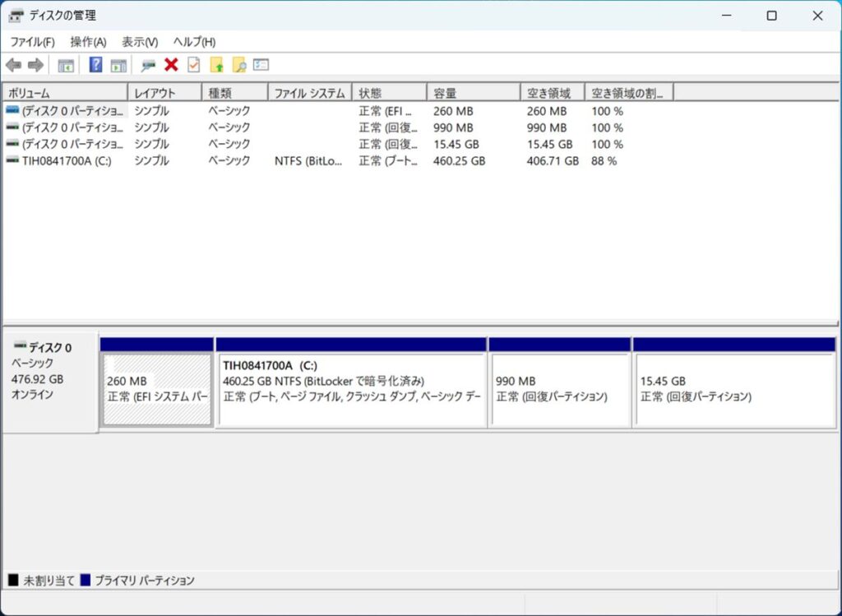This screenshot has height=616, width=842.
Task: Click the ディスク 0 disk icon in lower pane
Action: pyautogui.click(x=21, y=345)
